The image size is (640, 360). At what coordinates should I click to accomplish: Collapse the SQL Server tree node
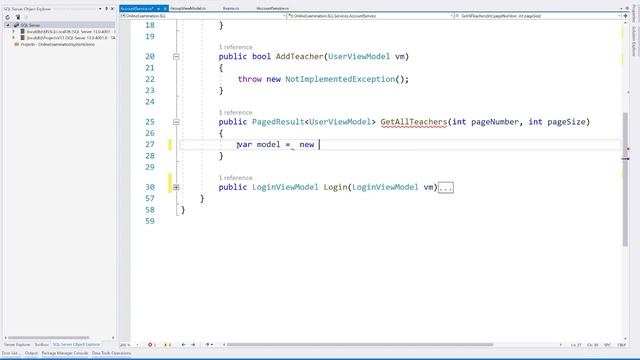pyautogui.click(x=7, y=25)
